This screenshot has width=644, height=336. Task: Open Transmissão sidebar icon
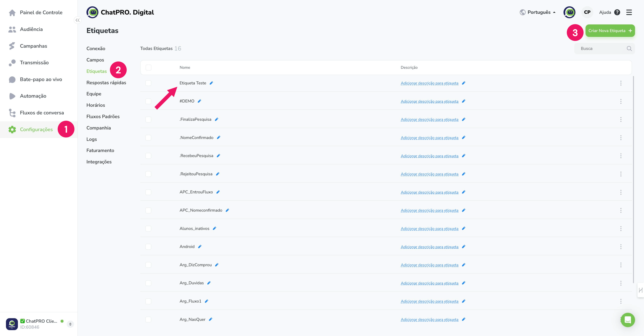click(12, 63)
